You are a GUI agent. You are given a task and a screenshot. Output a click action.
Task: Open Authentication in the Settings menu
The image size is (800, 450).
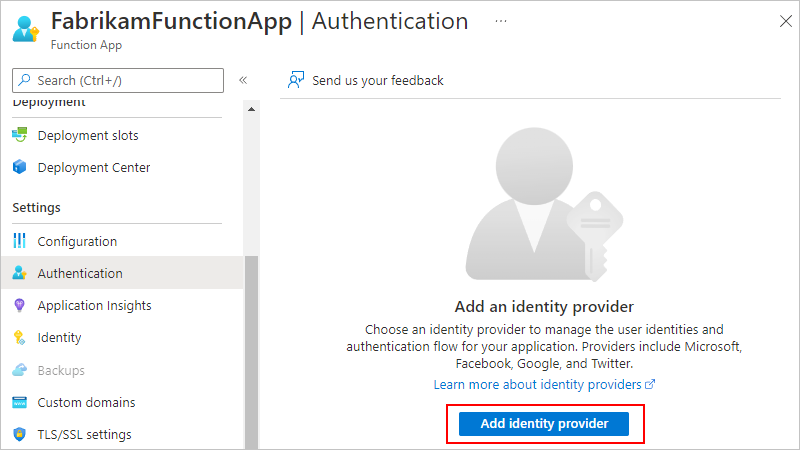pos(80,273)
